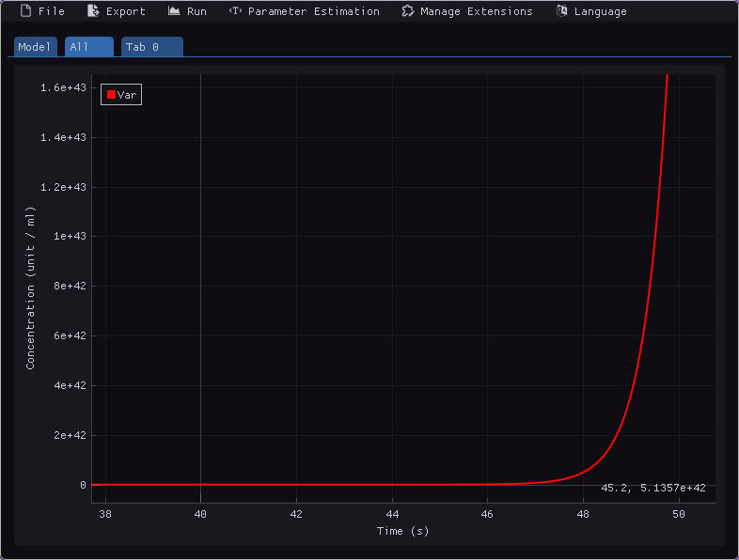Click the 0 y-axis tick label
Viewport: 739px width, 560px height.
point(84,485)
